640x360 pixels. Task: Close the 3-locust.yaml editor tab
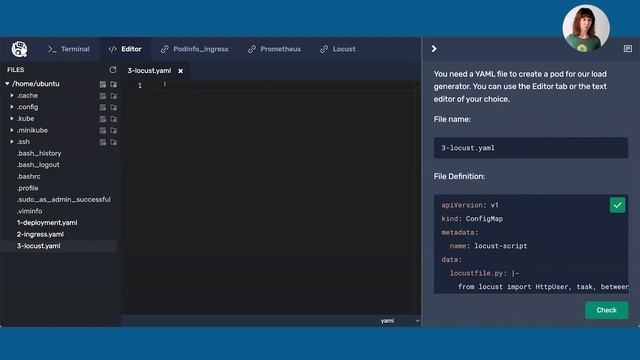tap(180, 71)
